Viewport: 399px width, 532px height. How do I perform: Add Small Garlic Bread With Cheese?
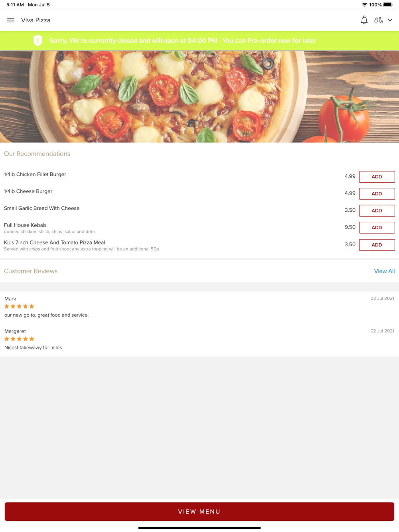pyautogui.click(x=377, y=211)
